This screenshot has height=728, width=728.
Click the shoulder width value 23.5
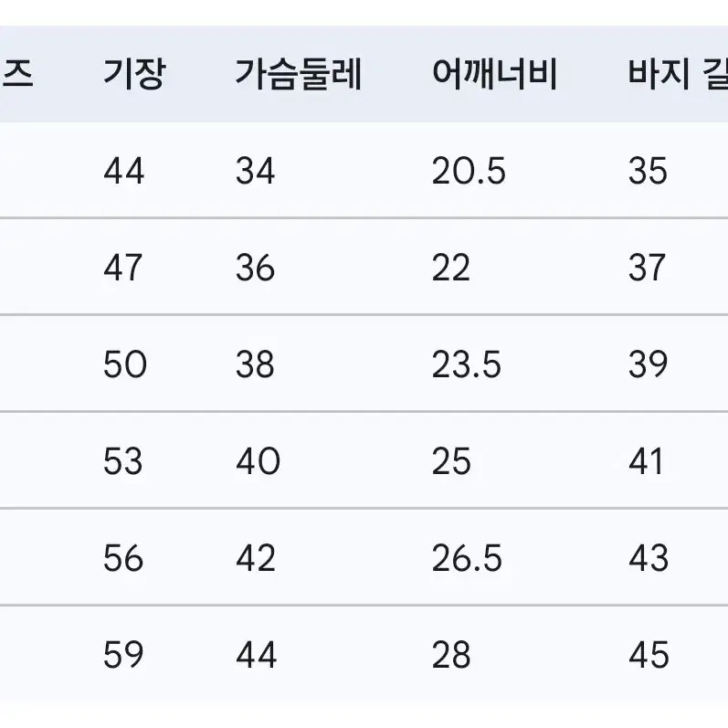click(467, 364)
